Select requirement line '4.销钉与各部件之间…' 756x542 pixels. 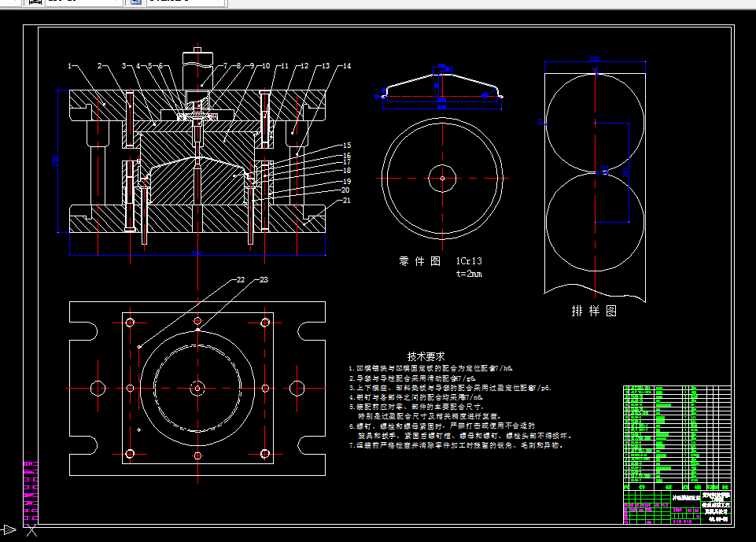pyautogui.click(x=415, y=396)
